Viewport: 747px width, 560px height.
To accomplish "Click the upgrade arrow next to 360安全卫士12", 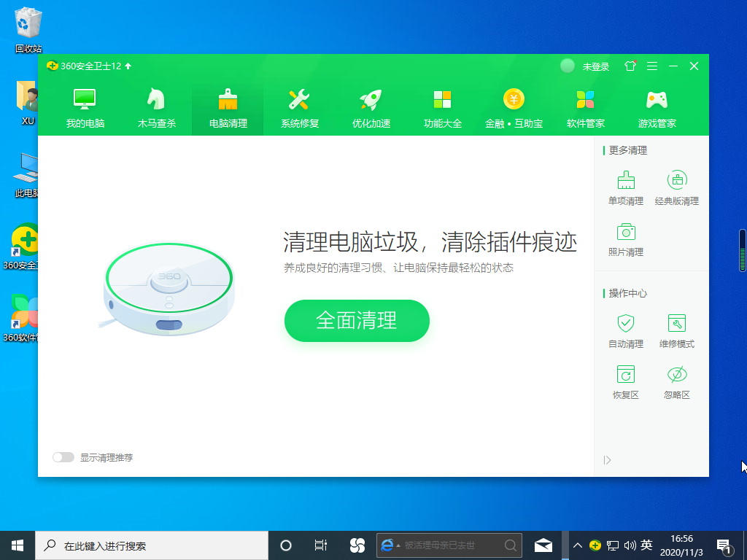I will tap(128, 66).
